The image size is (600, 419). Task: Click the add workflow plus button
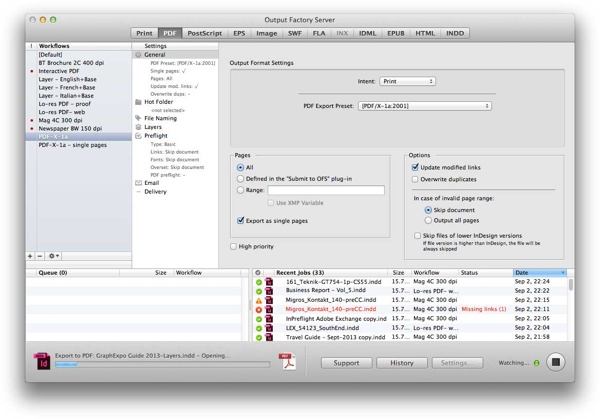click(x=29, y=257)
